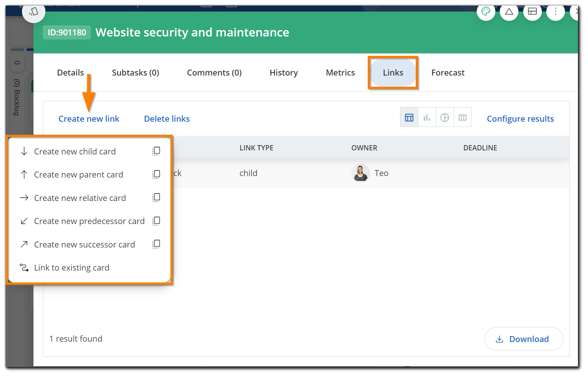Click the triangle icon in top bar
The height and width of the screenshot is (377, 588).
509,12
